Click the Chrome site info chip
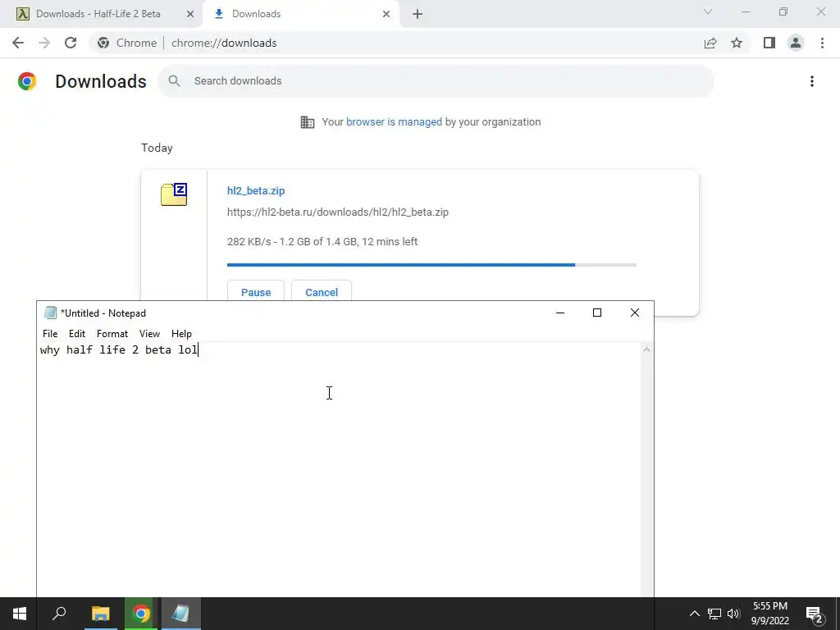This screenshot has width=840, height=630. coord(128,43)
